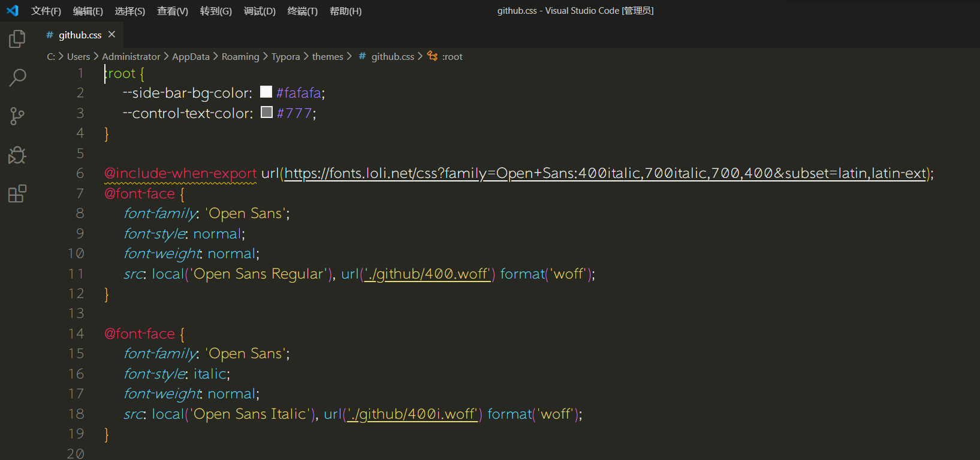Click the AppData breadcrumb segment
980x460 pixels.
(191, 56)
